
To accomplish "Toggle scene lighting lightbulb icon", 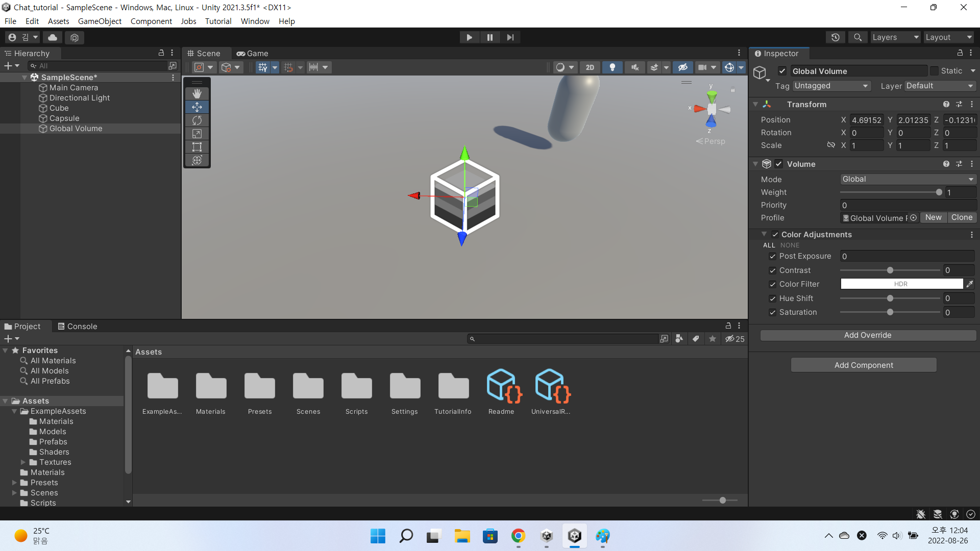I will (x=612, y=67).
